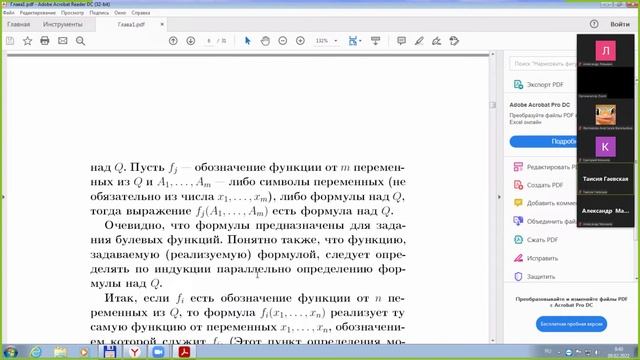
Task: Open the Edit PDF tool in the sidebar
Action: click(x=544, y=167)
